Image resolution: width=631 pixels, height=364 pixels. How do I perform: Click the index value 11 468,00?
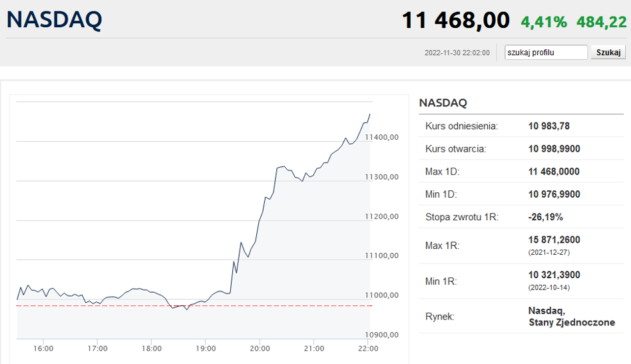pos(455,20)
